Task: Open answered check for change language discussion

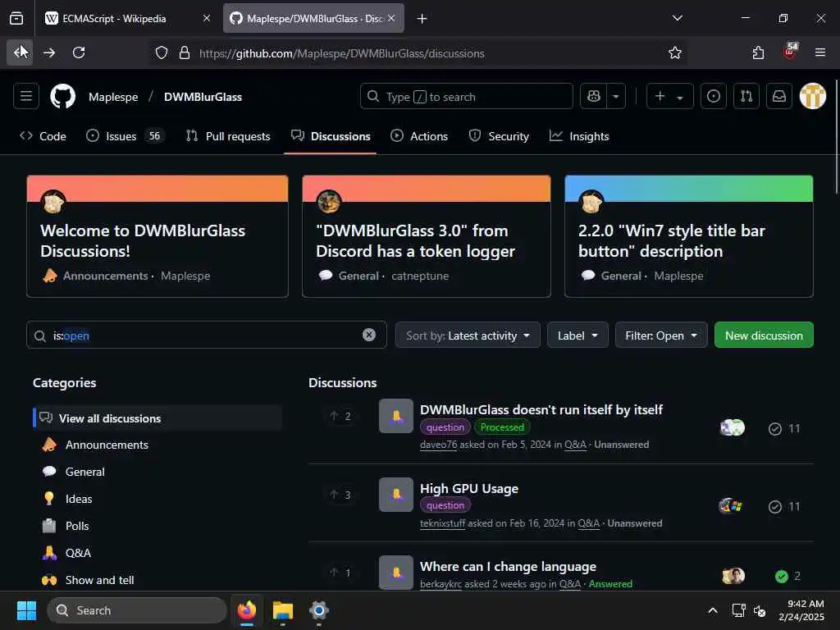Action: pyautogui.click(x=787, y=576)
